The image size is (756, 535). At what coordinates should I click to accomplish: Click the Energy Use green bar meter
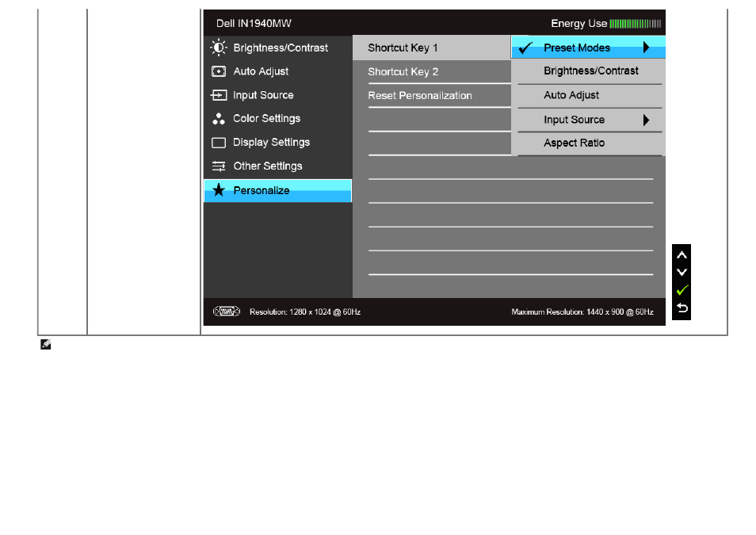click(x=635, y=24)
